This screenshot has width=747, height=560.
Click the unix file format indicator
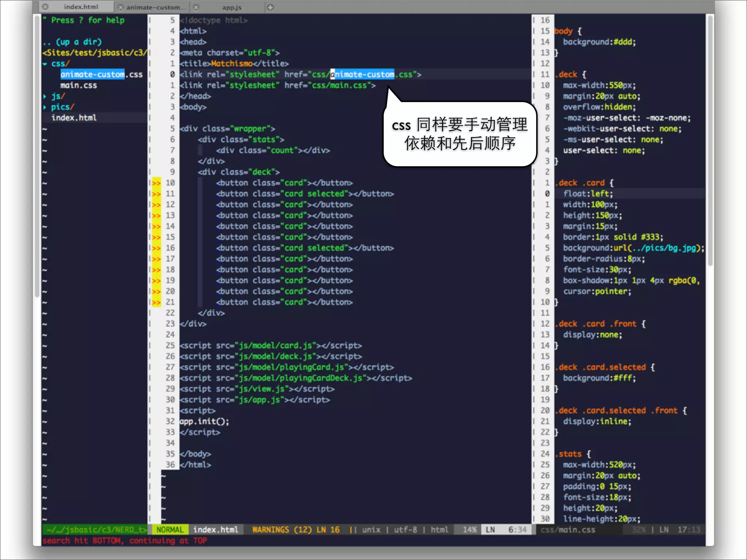pyautogui.click(x=371, y=530)
